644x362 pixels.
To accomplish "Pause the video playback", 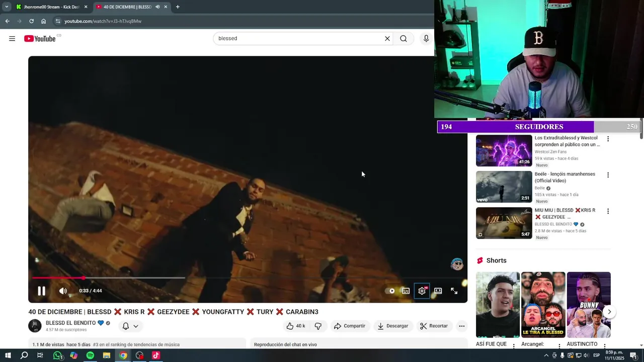I will click(41, 291).
